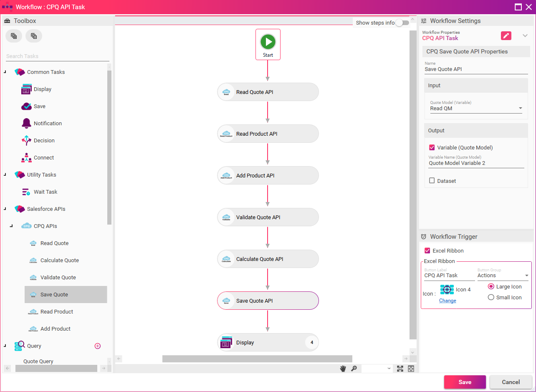Select the Decision task in the toolbox

44,141
